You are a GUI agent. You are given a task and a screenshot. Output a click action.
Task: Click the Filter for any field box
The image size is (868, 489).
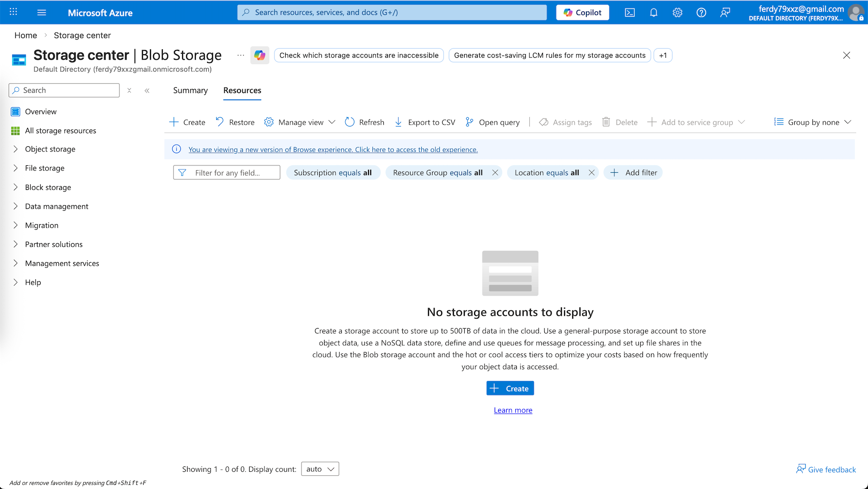pyautogui.click(x=226, y=173)
